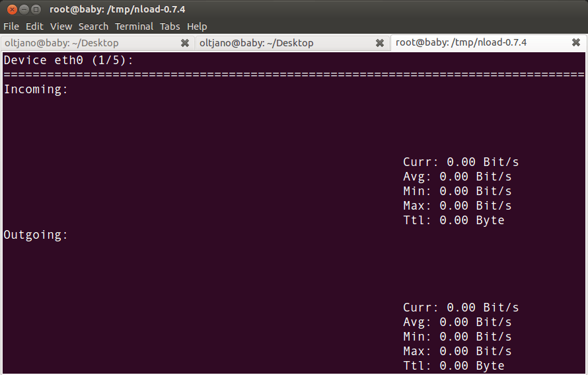Open the View menu
This screenshot has height=375, width=588.
[x=61, y=26]
